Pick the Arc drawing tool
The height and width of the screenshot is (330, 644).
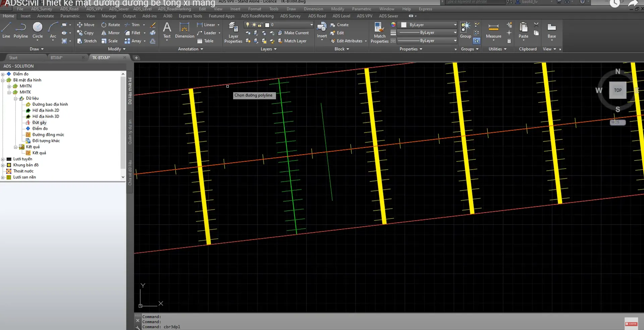click(x=53, y=30)
